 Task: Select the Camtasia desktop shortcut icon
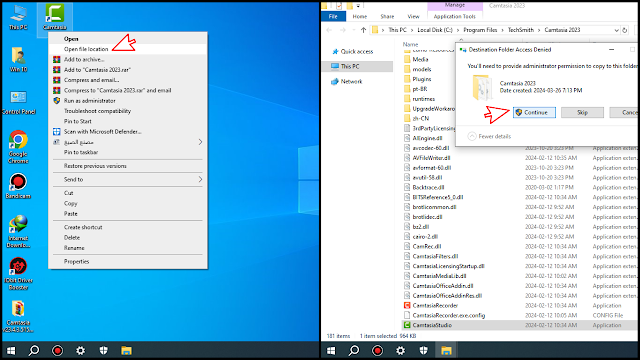[x=54, y=17]
